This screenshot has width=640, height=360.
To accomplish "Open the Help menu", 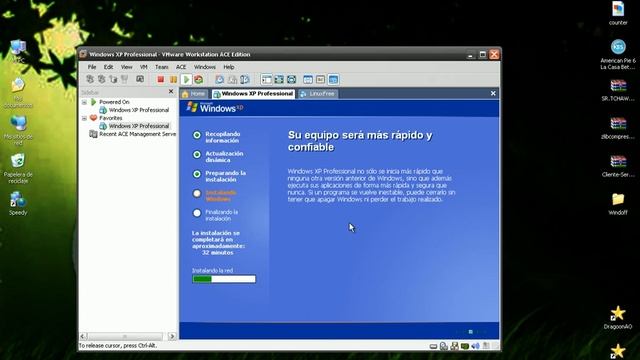I will (229, 67).
